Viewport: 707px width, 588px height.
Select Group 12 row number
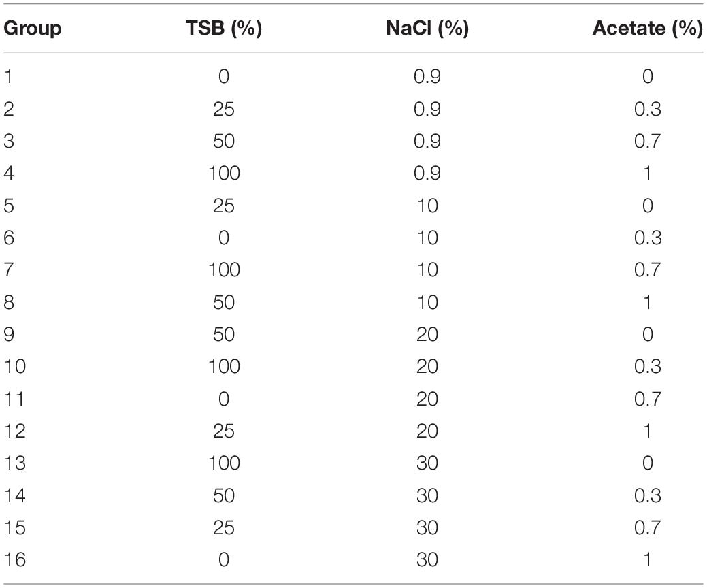[15, 431]
